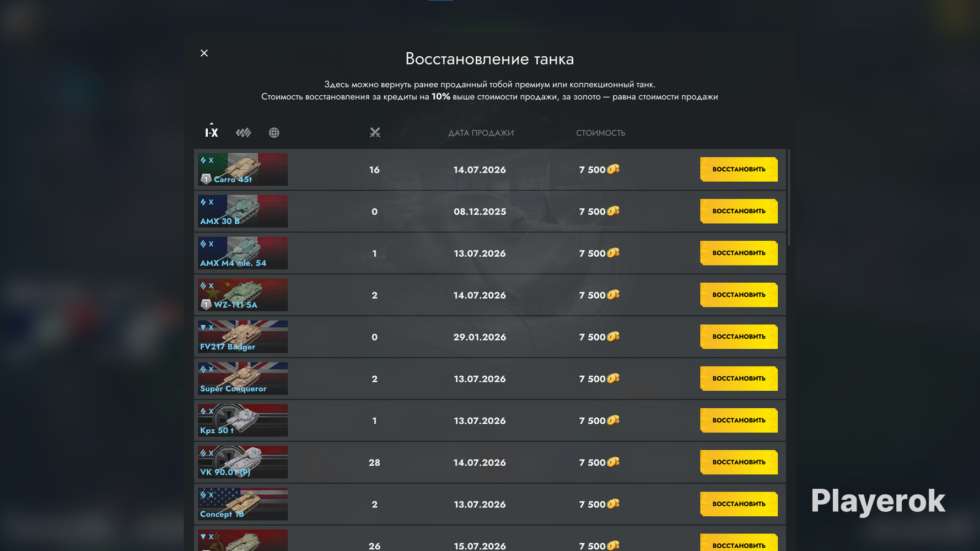The height and width of the screenshot is (551, 980).
Task: Sort tanks by tier I-X icon
Action: (x=212, y=132)
